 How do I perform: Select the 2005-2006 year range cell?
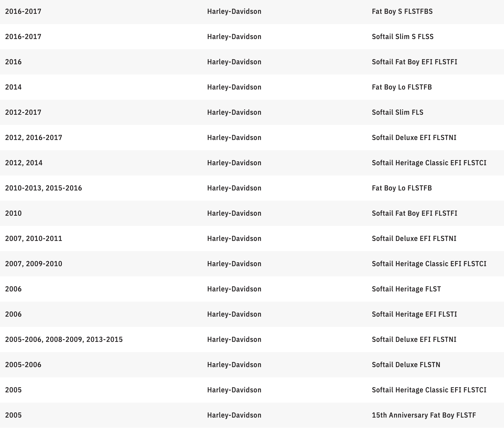click(23, 365)
